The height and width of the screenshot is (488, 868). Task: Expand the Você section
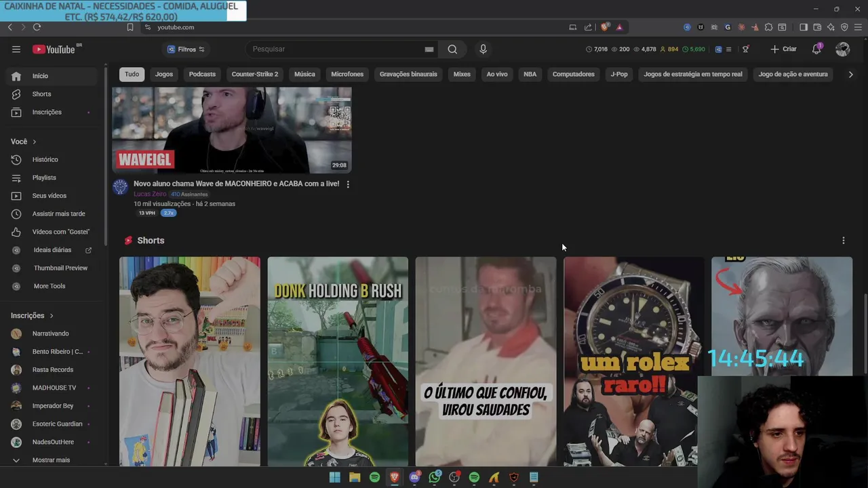[24, 142]
